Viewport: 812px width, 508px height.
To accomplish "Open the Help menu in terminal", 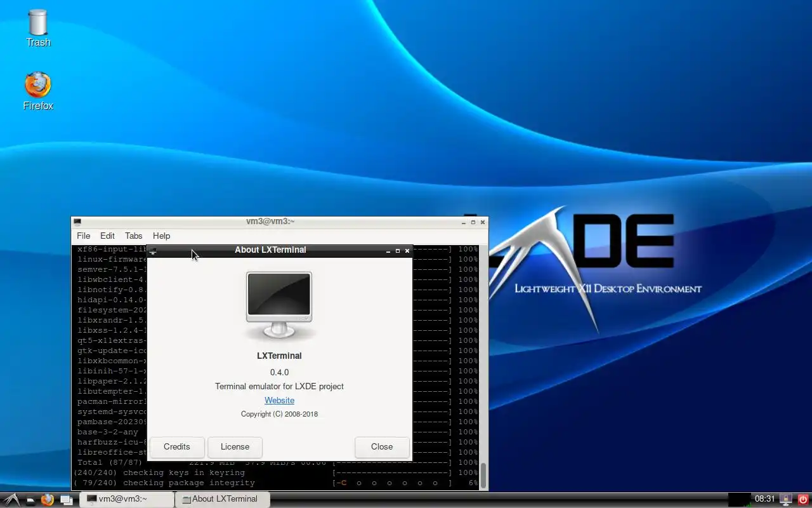I will pos(161,236).
